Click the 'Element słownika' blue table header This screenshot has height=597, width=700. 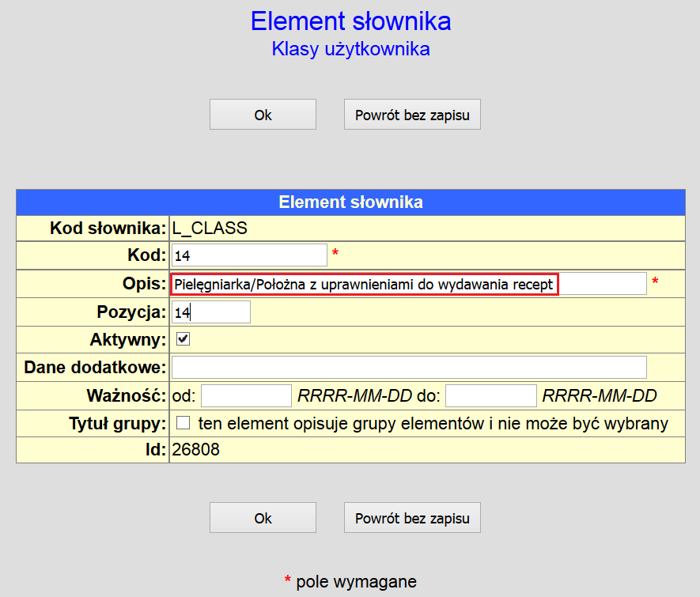351,202
